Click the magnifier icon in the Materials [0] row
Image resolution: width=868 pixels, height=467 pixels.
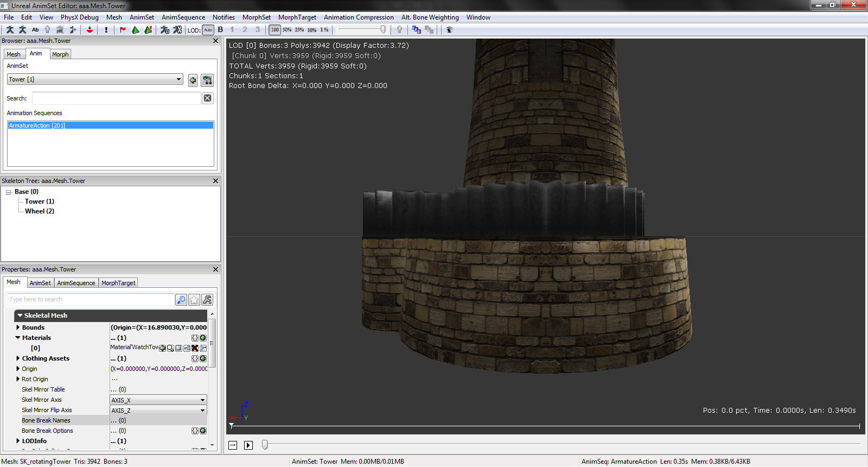point(170,348)
